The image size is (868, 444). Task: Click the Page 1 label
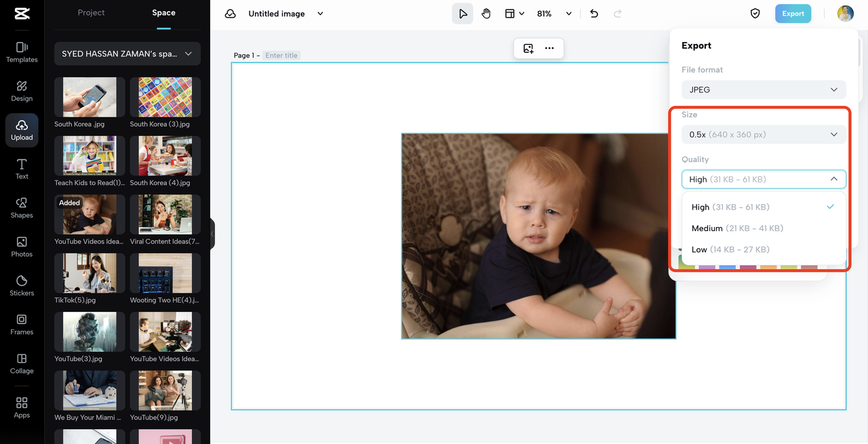[245, 56]
